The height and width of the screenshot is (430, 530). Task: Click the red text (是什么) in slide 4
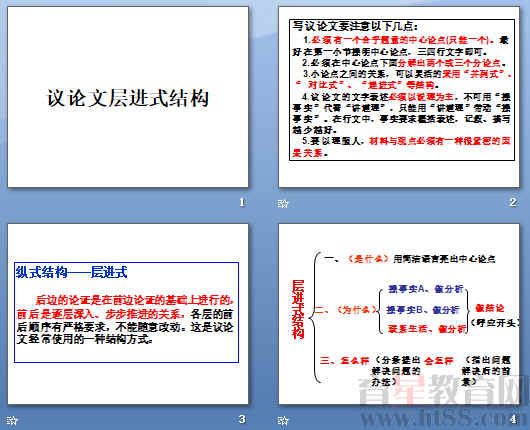368,259
